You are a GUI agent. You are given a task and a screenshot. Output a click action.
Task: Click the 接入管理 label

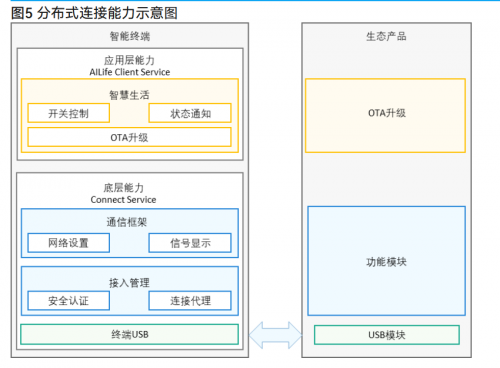click(x=129, y=283)
